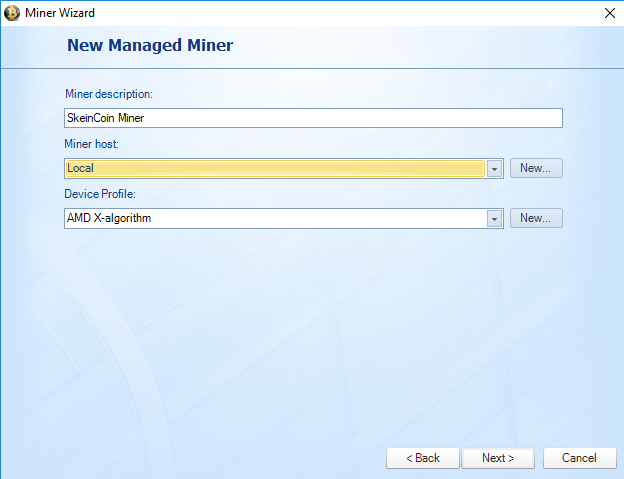The image size is (624, 479).
Task: Proceed with the Next > button
Action: [498, 458]
